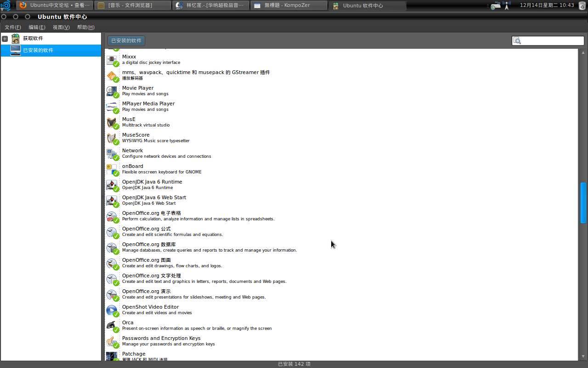Click the vertical scrollbar thumb

(583, 202)
